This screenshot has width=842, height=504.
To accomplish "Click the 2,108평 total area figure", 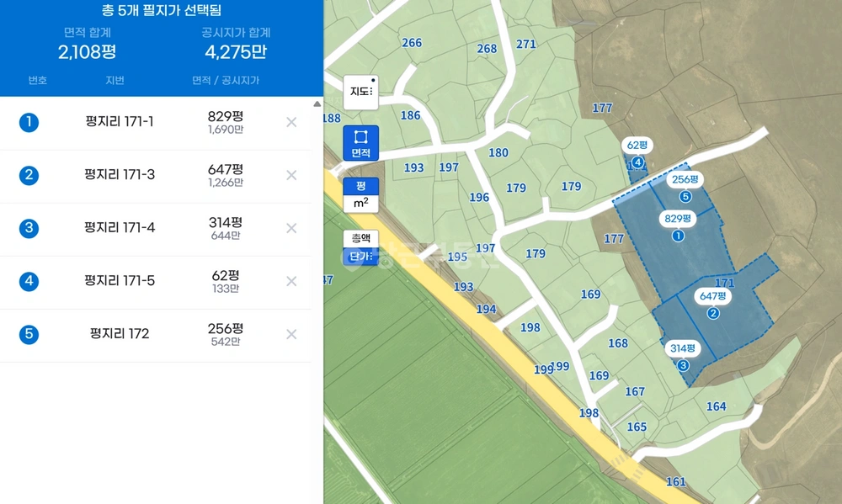I will (87, 52).
